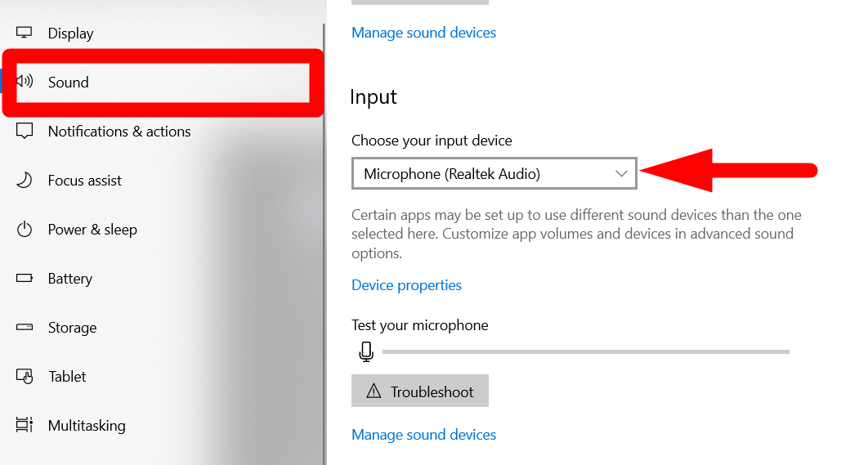Open Manage sound devices link below Troubleshoot
This screenshot has width=868, height=465.
coord(423,435)
